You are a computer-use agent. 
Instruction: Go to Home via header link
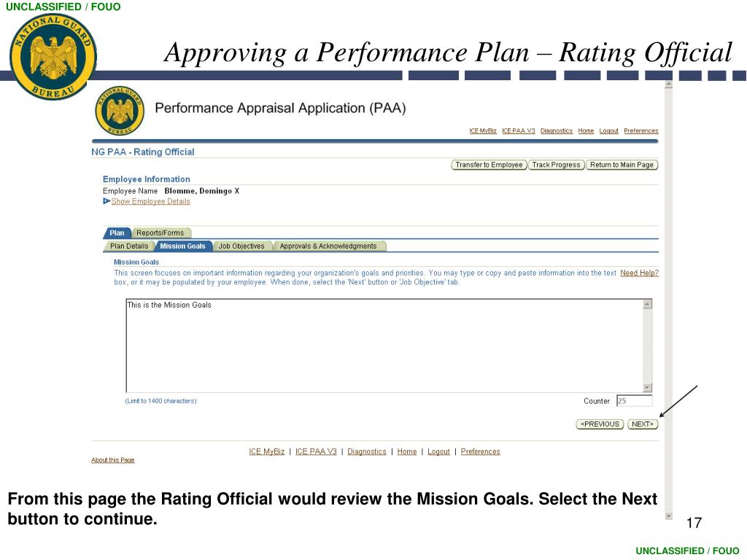586,131
